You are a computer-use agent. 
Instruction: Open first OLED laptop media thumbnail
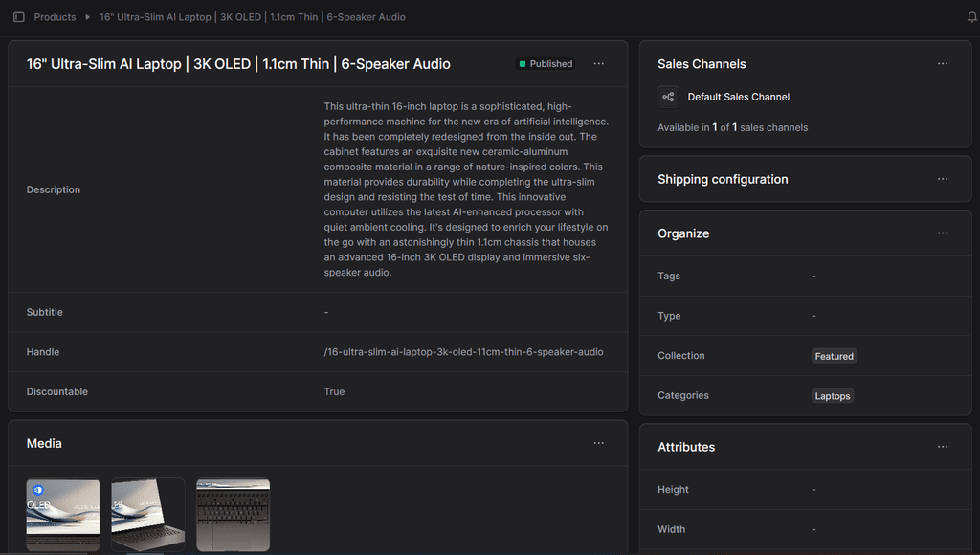tap(63, 514)
